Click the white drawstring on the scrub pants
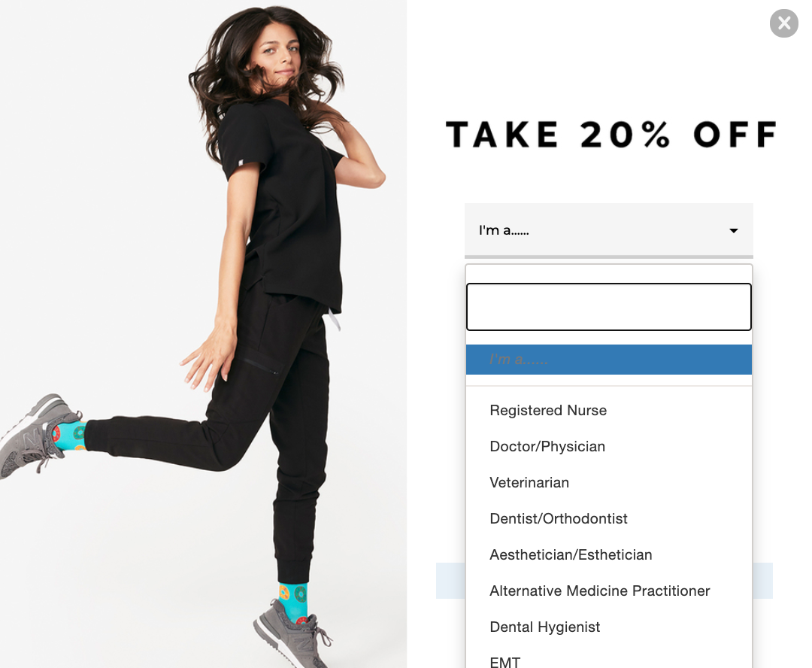This screenshot has width=812, height=668. [334, 319]
